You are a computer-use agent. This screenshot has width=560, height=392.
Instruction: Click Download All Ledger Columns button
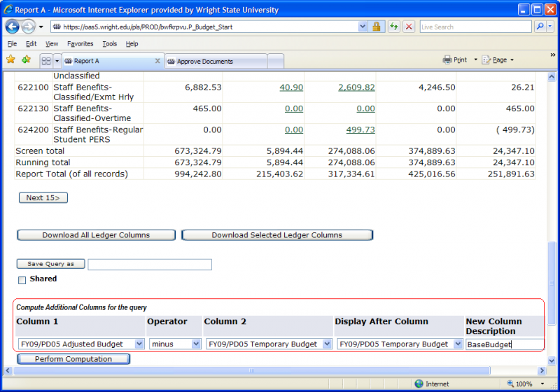point(95,235)
